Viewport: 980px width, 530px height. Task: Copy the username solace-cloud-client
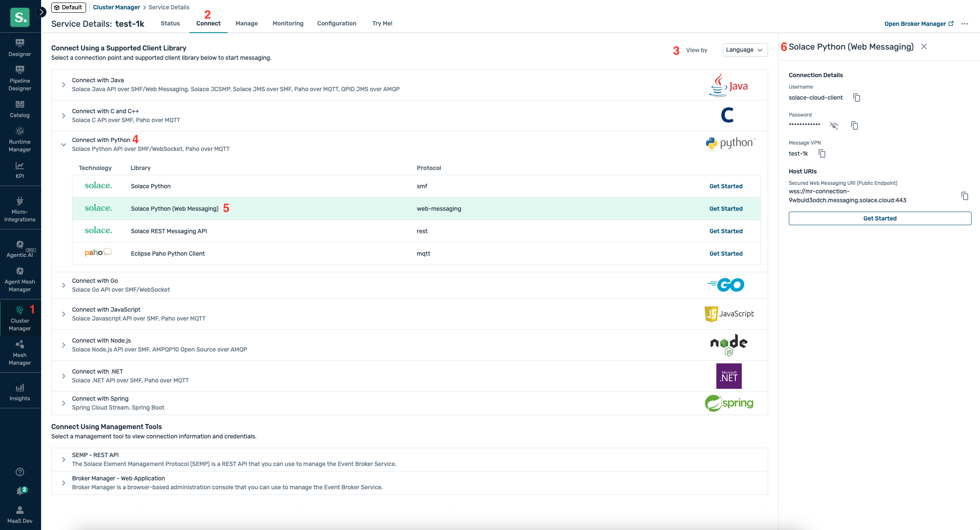[857, 98]
